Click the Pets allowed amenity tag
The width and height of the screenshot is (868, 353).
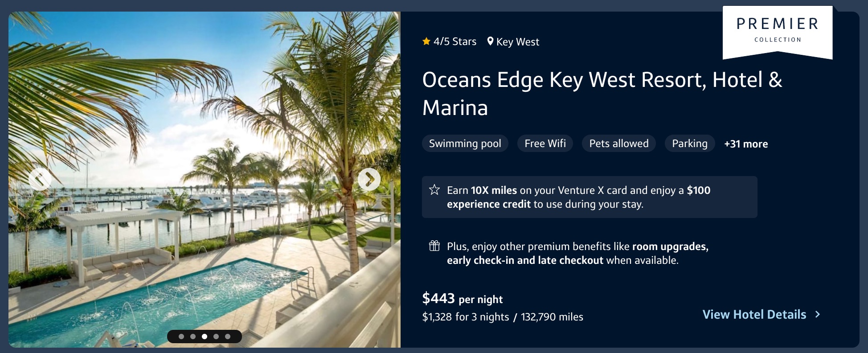(x=618, y=143)
